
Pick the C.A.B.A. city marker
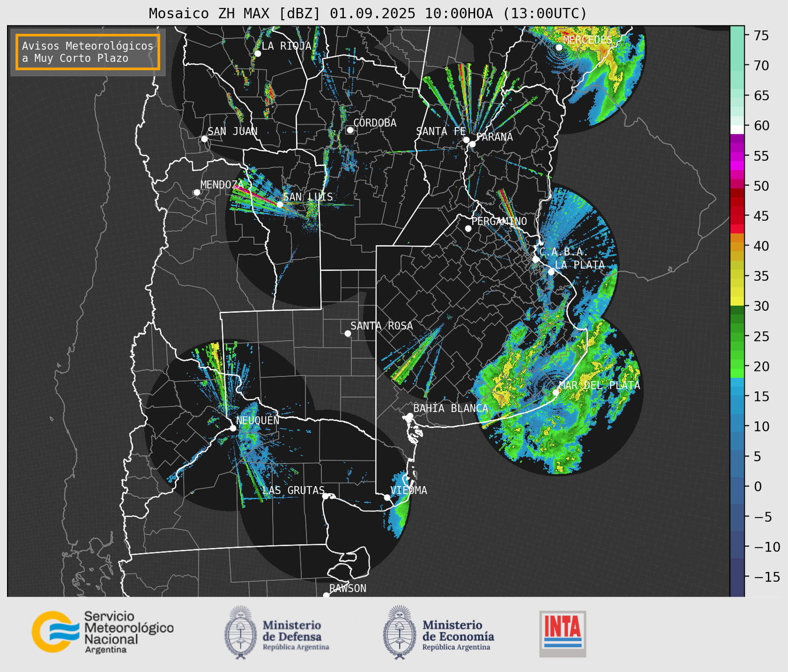click(x=536, y=259)
